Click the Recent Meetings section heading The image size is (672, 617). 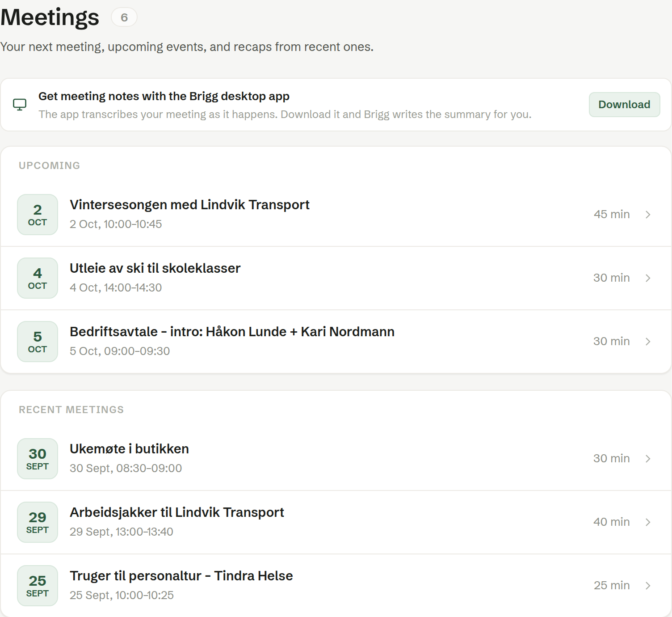71,410
